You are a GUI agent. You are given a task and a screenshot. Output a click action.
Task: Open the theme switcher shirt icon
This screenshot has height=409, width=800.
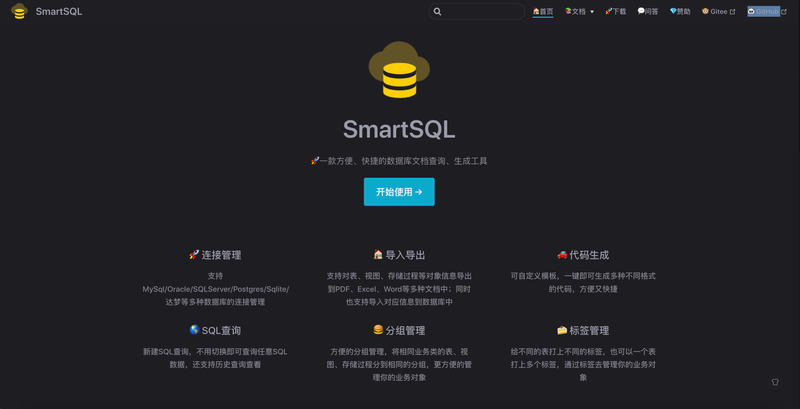click(x=775, y=382)
